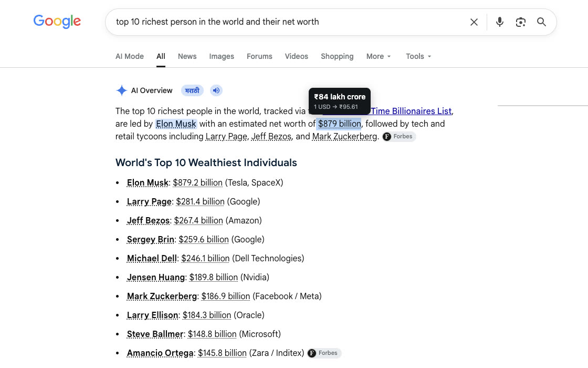
Task: Click the (Tesla, SpaceX) text
Action: pyautogui.click(x=254, y=183)
